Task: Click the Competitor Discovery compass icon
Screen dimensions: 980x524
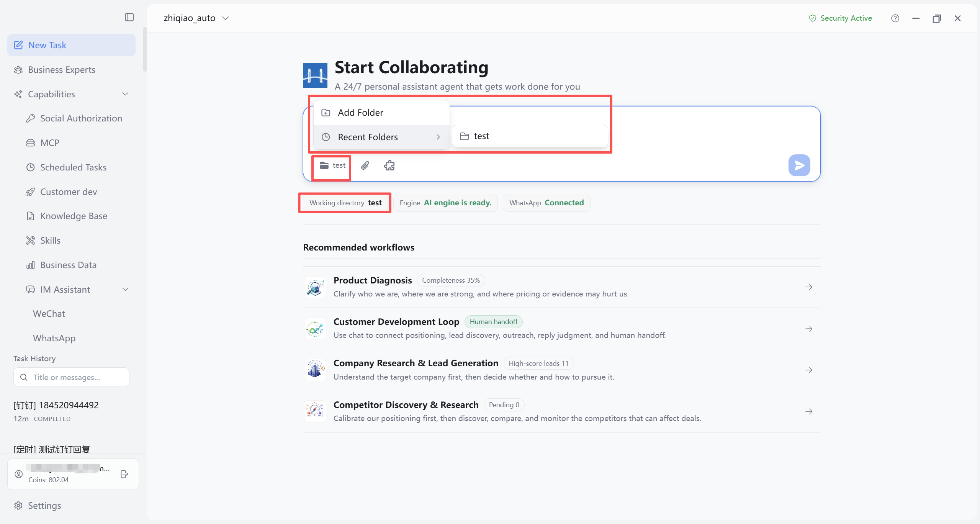Action: pyautogui.click(x=315, y=411)
